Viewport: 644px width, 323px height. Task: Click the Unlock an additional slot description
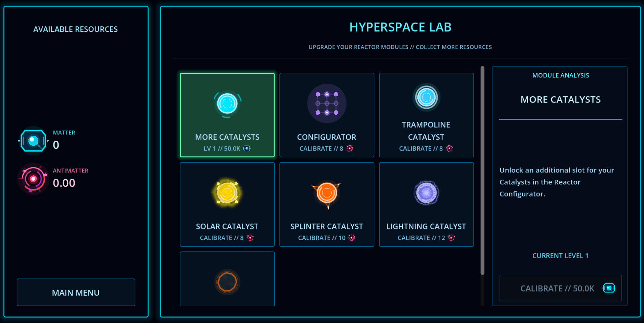[557, 182]
